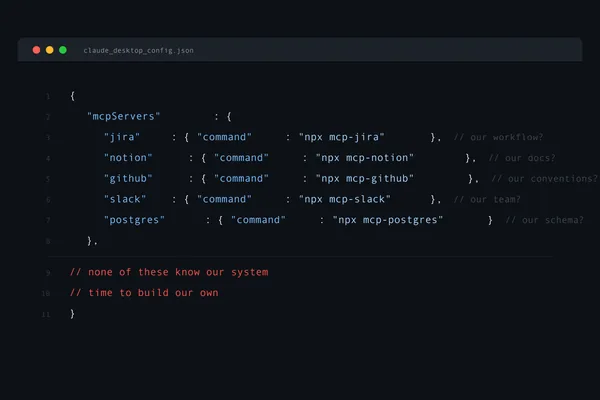The height and width of the screenshot is (400, 600).
Task: Select the "npx mcp-slack" string value
Action: pos(345,199)
